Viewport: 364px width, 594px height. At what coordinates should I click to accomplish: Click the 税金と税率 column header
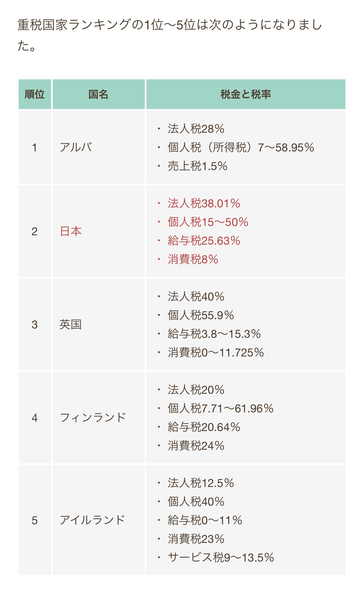(245, 94)
